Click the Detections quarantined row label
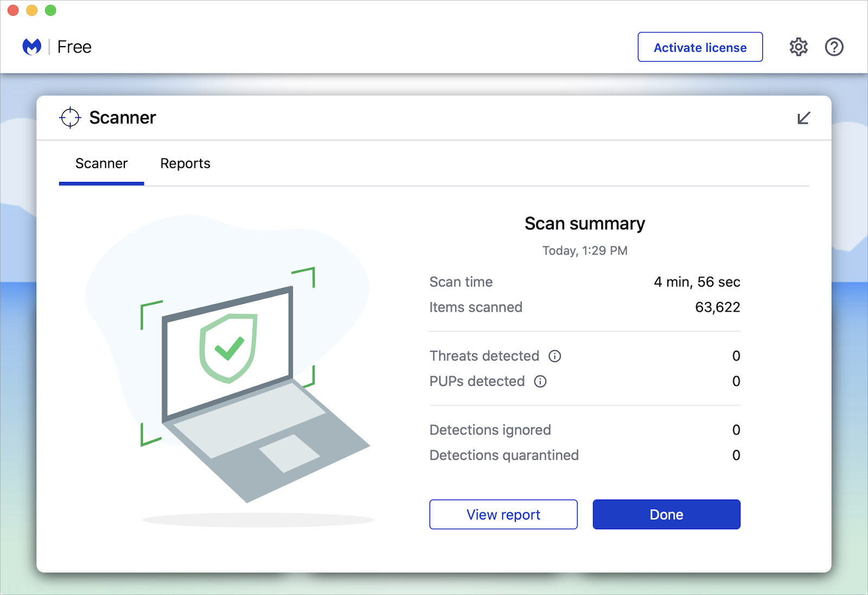This screenshot has width=868, height=595. [504, 455]
